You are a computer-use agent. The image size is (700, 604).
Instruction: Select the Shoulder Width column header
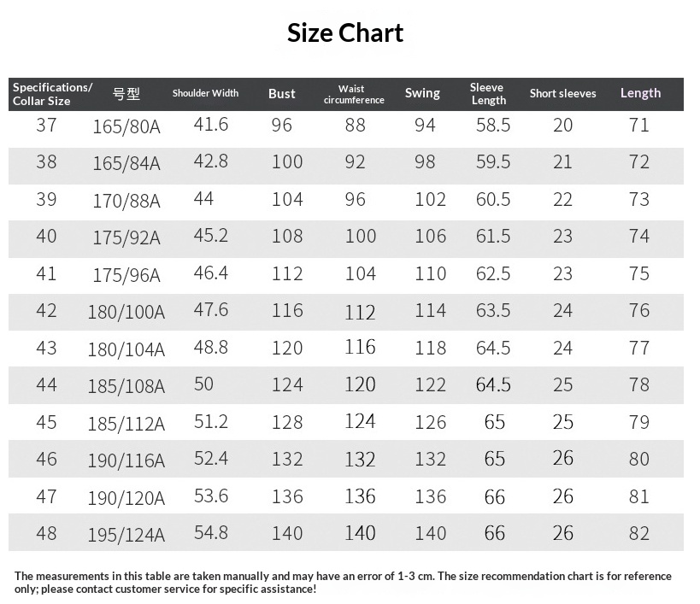pyautogui.click(x=205, y=93)
